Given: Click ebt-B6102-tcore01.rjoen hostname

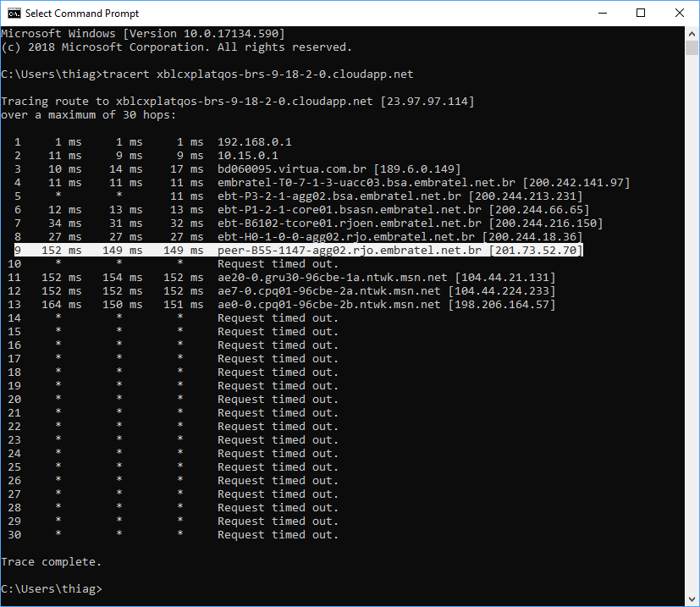Looking at the screenshot, I should (x=349, y=223).
